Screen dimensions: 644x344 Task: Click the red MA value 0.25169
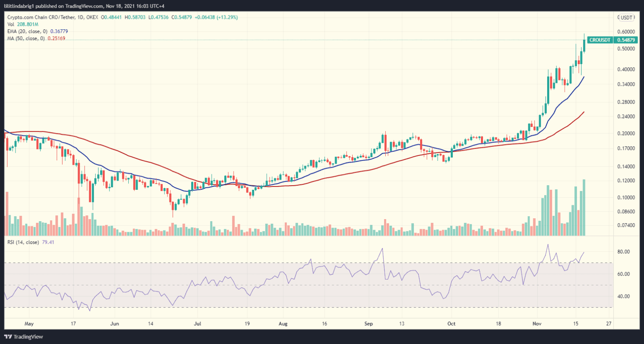(x=56, y=39)
